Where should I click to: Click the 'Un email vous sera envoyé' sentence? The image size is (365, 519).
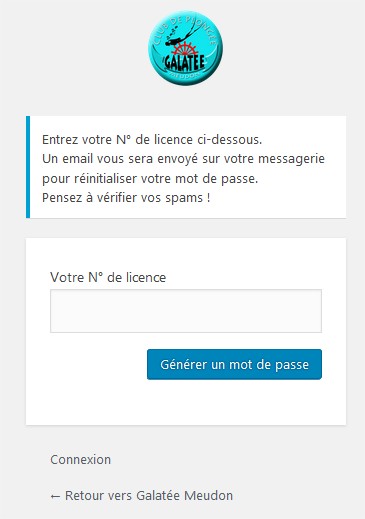183,159
